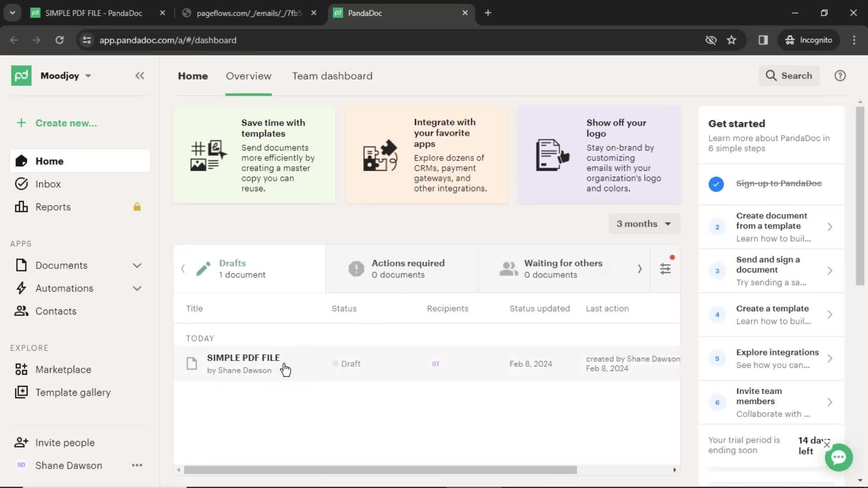
Task: Click the filter/settings icon in document list
Action: pos(665,269)
